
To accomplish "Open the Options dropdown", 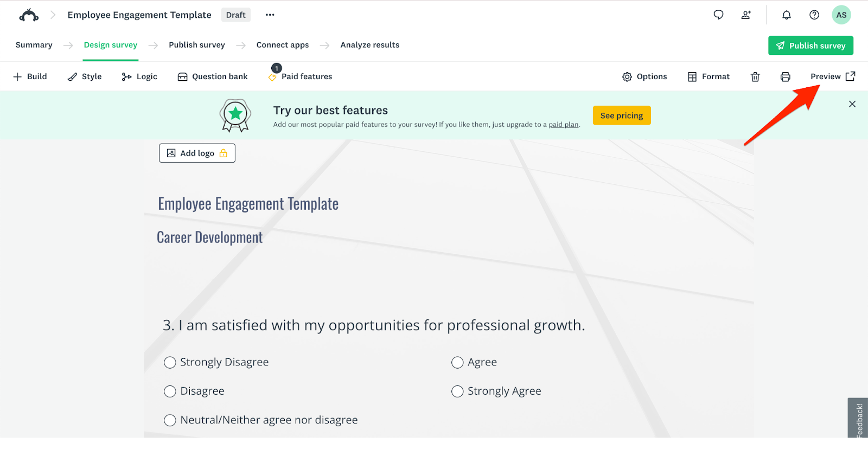I will click(x=644, y=76).
